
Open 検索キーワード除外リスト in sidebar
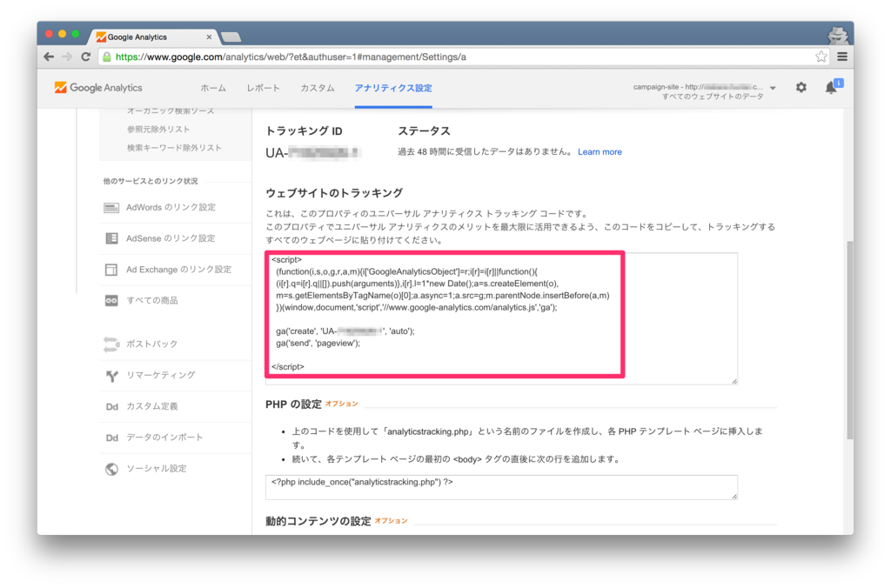pos(174,148)
